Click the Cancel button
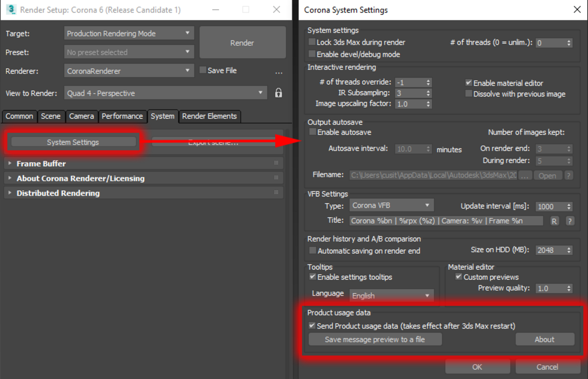The width and height of the screenshot is (588, 379). tap(547, 366)
